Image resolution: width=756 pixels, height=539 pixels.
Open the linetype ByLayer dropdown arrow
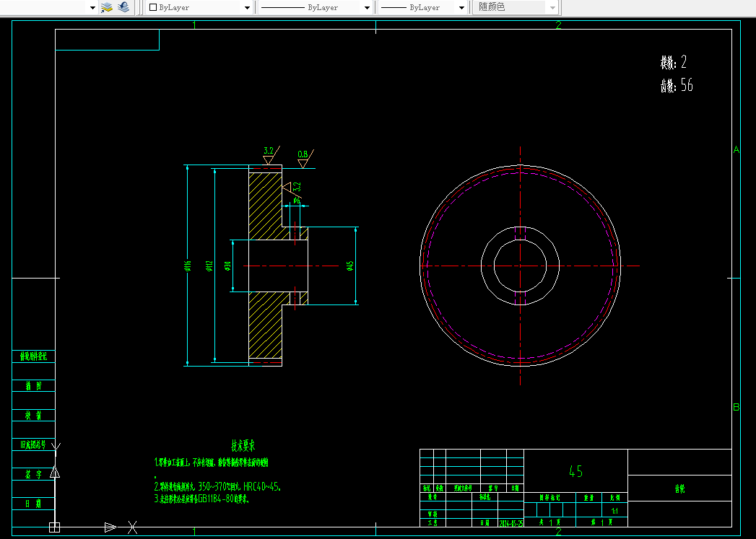367,8
